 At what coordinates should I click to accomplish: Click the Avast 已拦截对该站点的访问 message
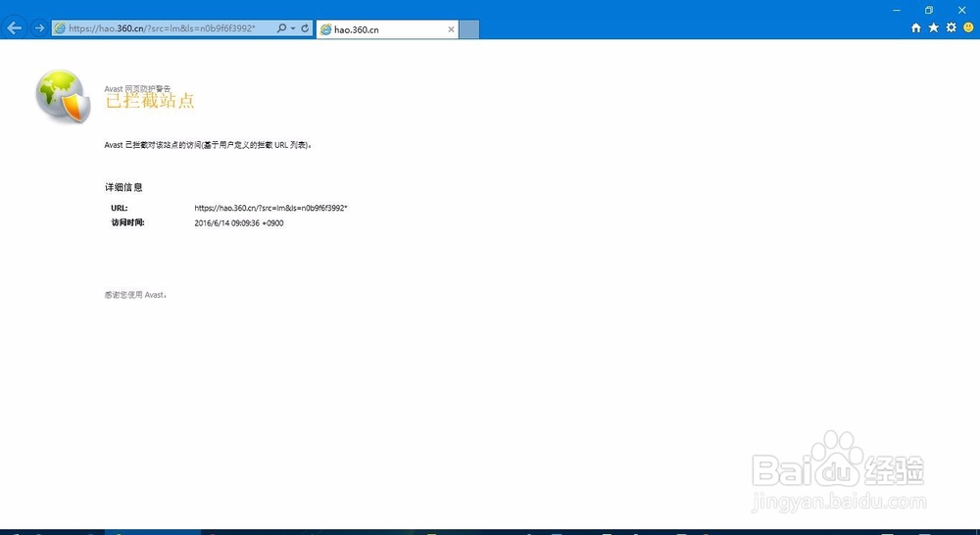pos(208,145)
